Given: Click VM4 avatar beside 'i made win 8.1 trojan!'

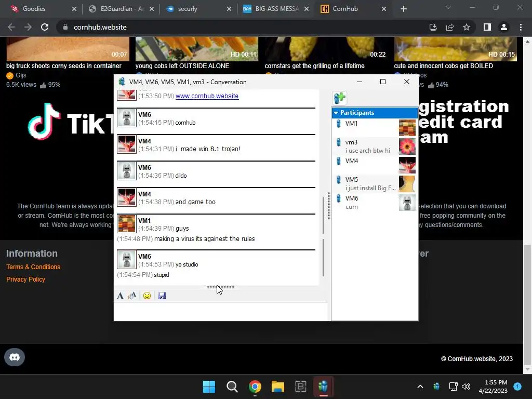Looking at the screenshot, I should [x=127, y=144].
